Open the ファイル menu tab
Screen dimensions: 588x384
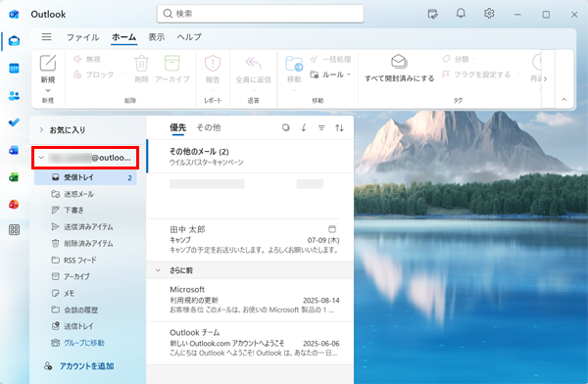(83, 37)
